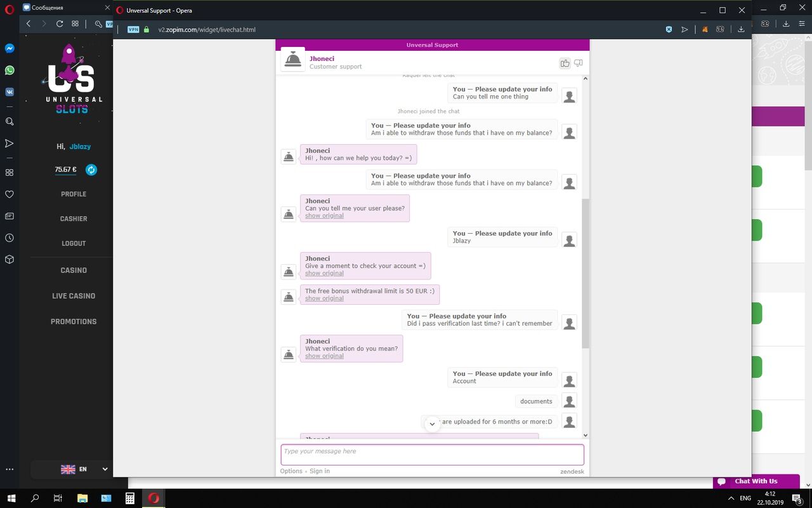
Task: Show original under the 50 EUR withdrawal limit message
Action: [324, 298]
